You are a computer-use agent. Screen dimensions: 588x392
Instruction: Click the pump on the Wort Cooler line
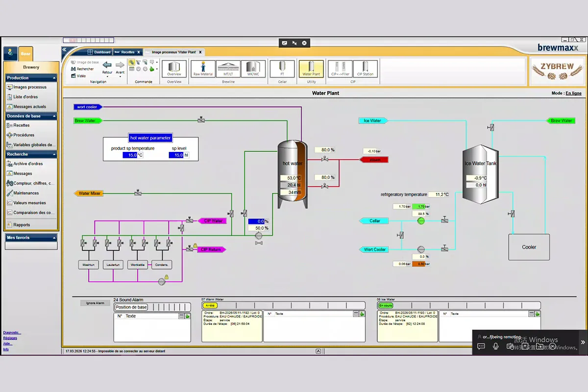(421, 249)
